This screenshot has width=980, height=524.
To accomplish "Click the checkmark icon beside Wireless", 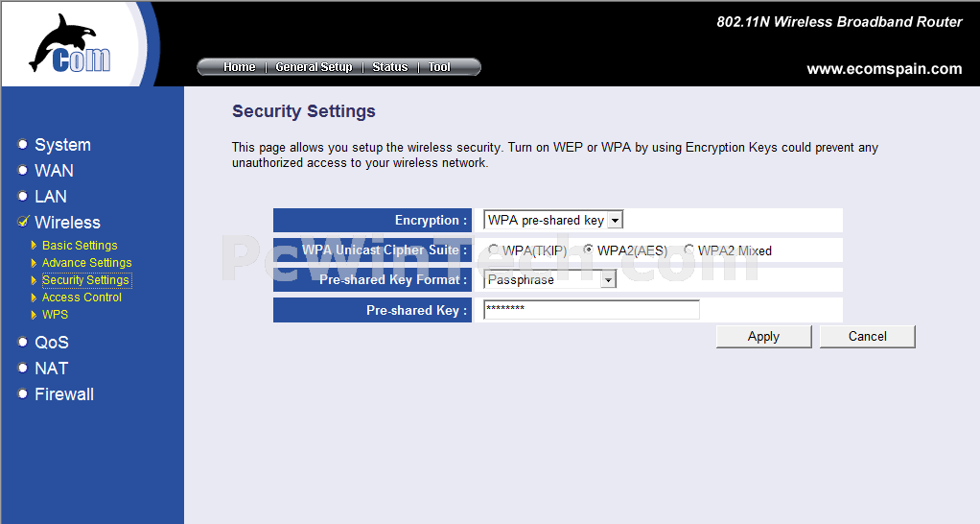I will point(23,222).
